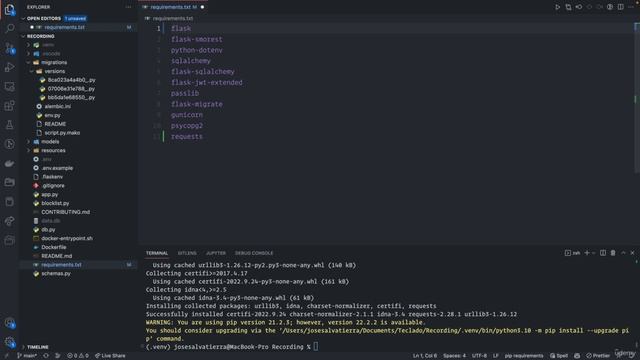Open the Search view in the activity bar
Image resolution: width=640 pixels, height=360 pixels.
tap(9, 28)
